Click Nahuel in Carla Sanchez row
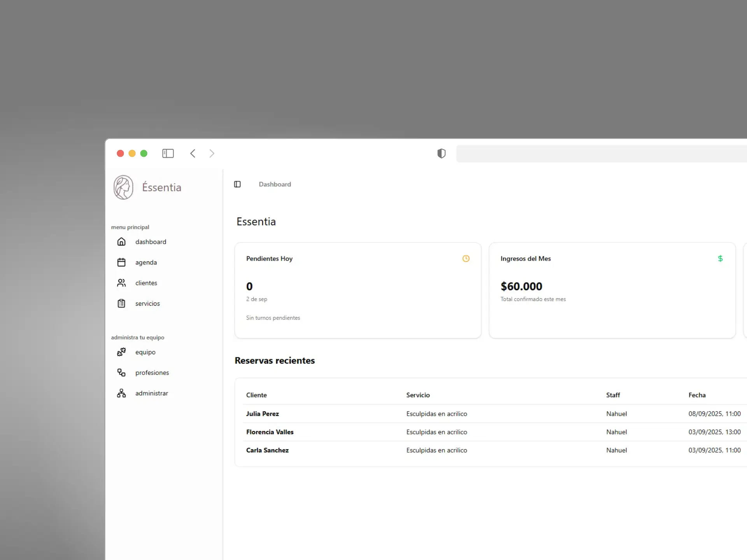The height and width of the screenshot is (560, 747). 616,450
